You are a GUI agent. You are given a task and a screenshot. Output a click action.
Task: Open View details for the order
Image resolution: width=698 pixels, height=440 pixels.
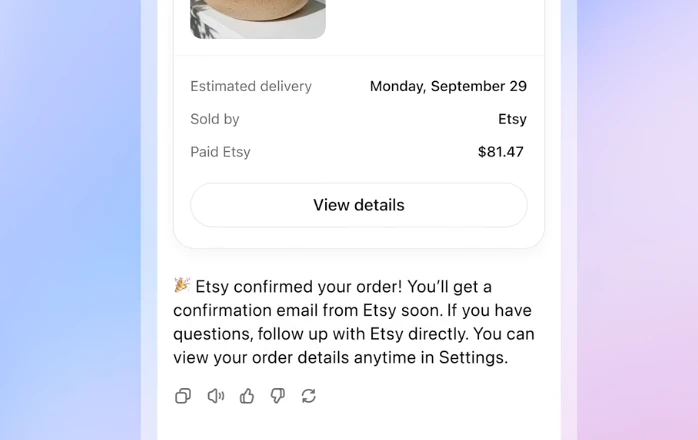(358, 205)
